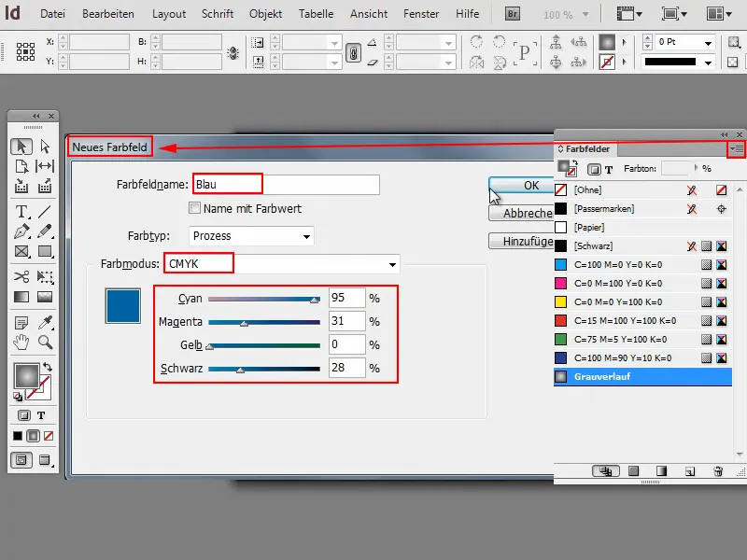The width and height of the screenshot is (747, 560).
Task: Choose the Eyedropper tool
Action: tap(45, 322)
